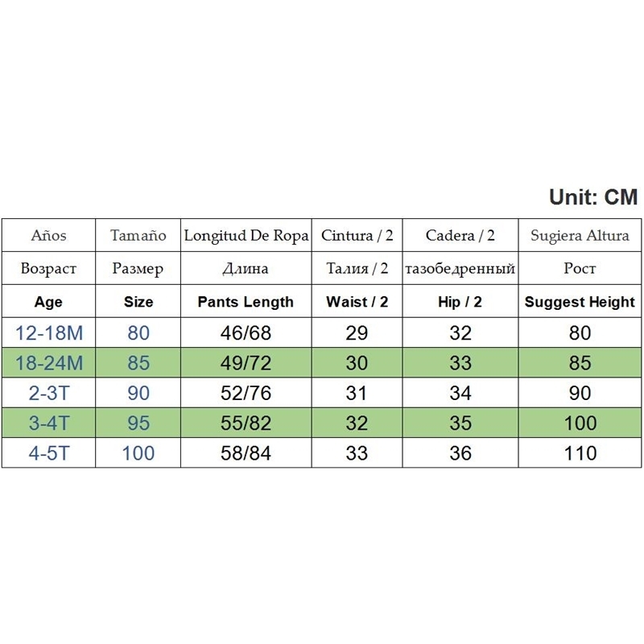Select the 'Longitud De Ropa' Spanish header

coord(246,236)
